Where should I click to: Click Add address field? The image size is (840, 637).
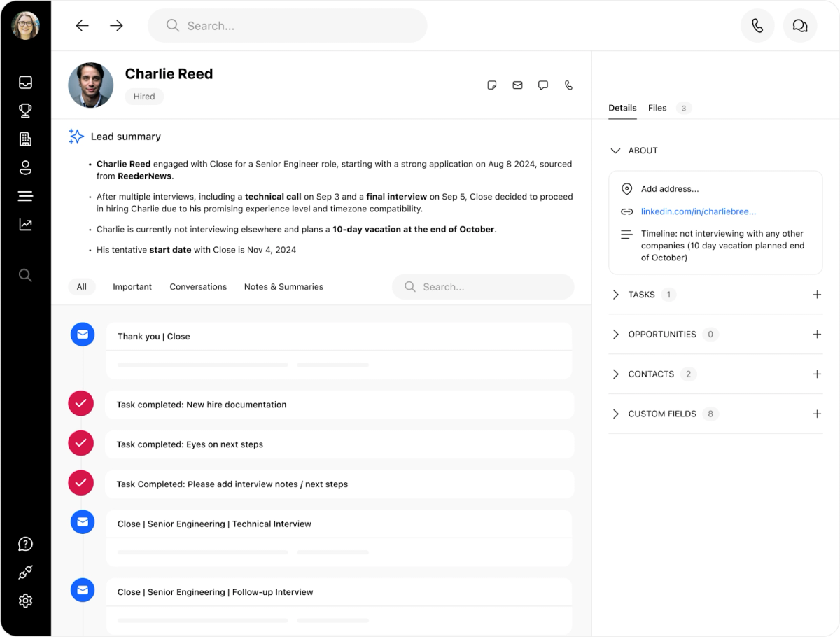pos(670,189)
